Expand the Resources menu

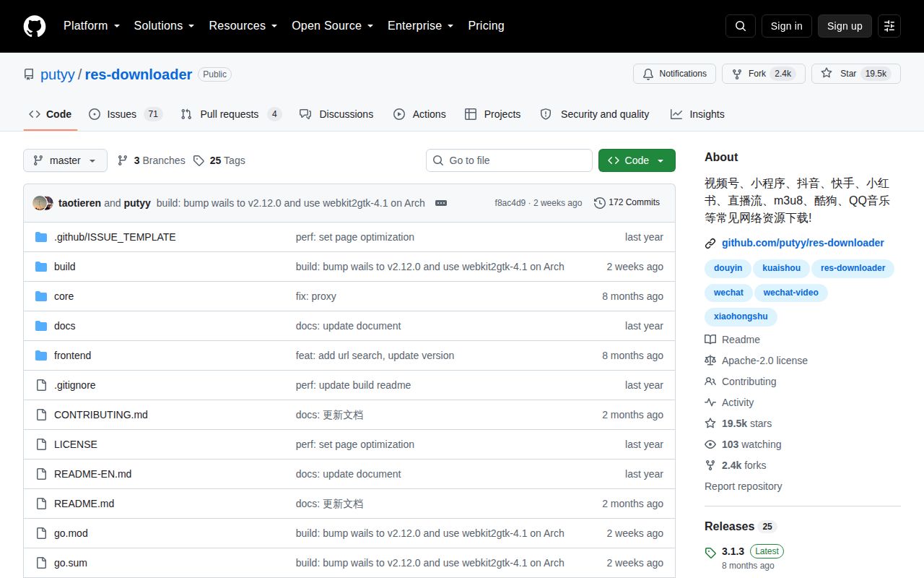point(243,25)
